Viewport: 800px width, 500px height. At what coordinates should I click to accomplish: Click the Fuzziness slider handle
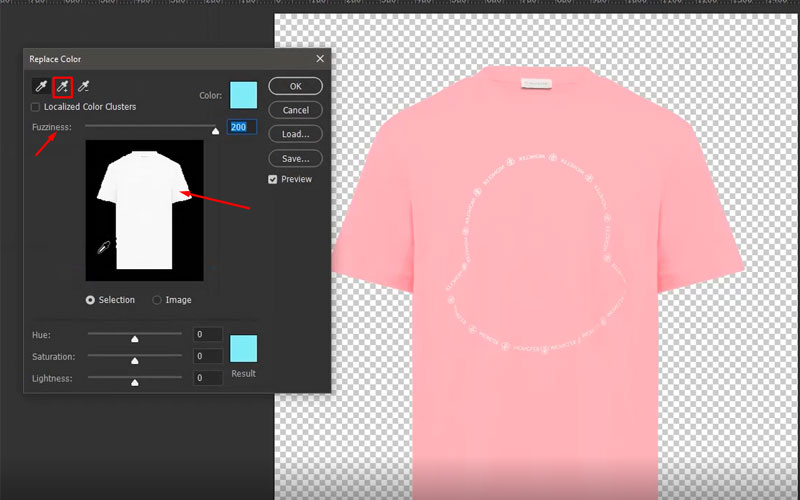pos(215,130)
